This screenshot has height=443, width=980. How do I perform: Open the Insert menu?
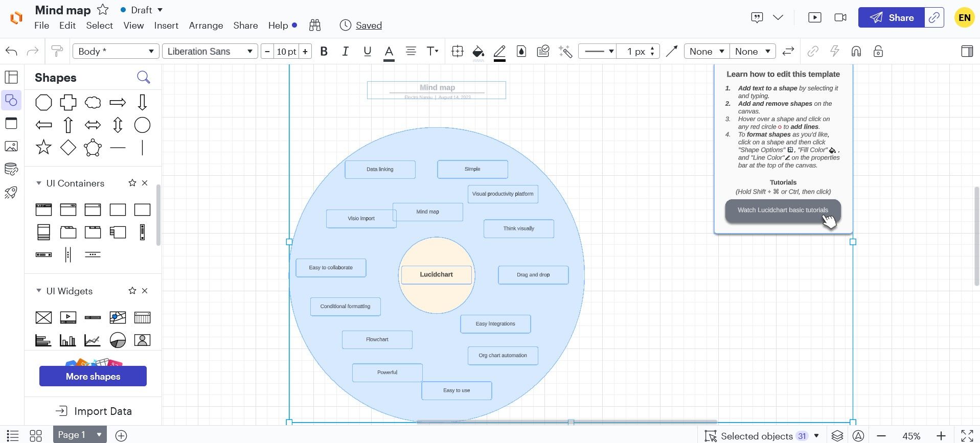coord(166,26)
